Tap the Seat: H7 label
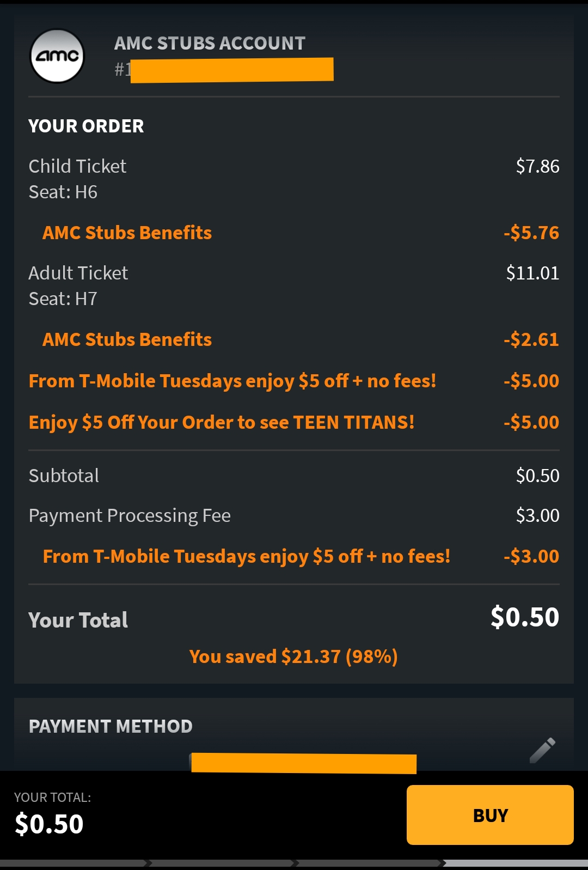Screen dimensions: 588x870 point(63,299)
